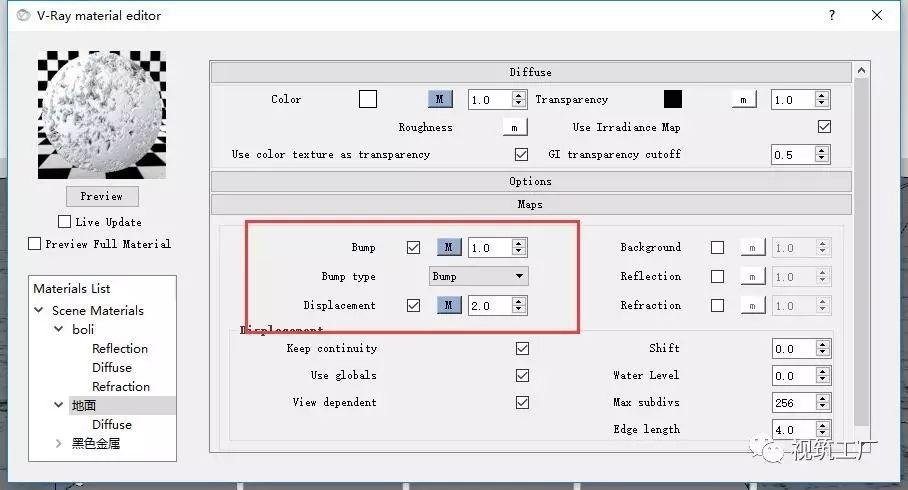Viewport: 908px width, 490px height.
Task: Increase GI transparency cutoff with up arrow
Action: pyautogui.click(x=822, y=150)
